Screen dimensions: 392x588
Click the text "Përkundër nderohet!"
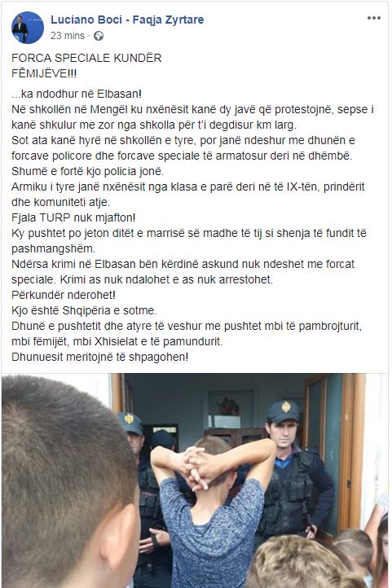(x=64, y=295)
